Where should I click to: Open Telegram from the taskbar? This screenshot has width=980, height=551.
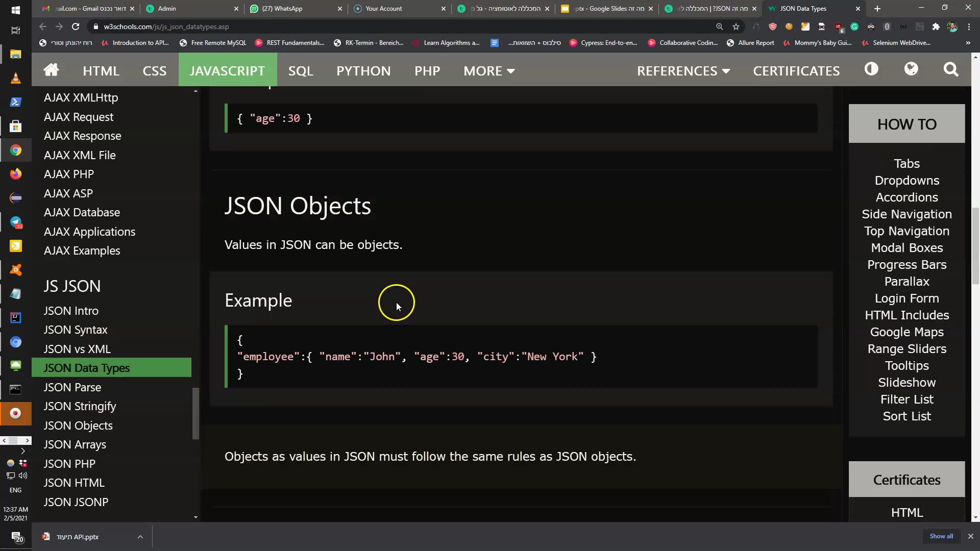coord(16,222)
